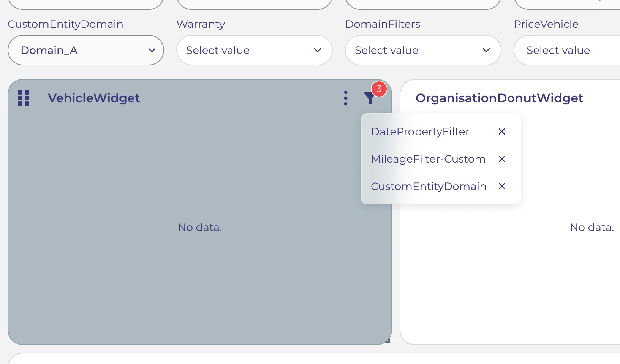Click the Domain_A chevron arrow
Viewport: 620px width, 364px height.
click(152, 50)
